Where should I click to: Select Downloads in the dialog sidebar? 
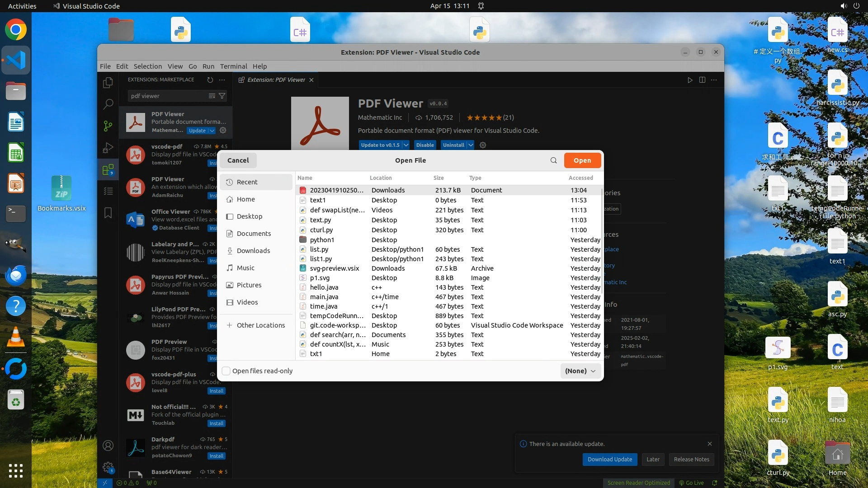pyautogui.click(x=253, y=251)
